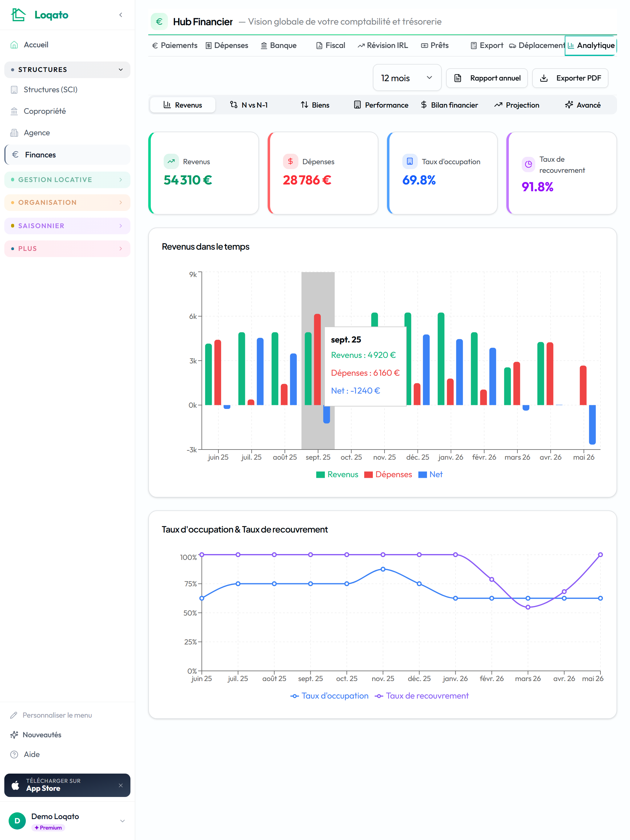Screen dimensions: 630x840
Task: Click the Exporter PDF button
Action: [570, 78]
